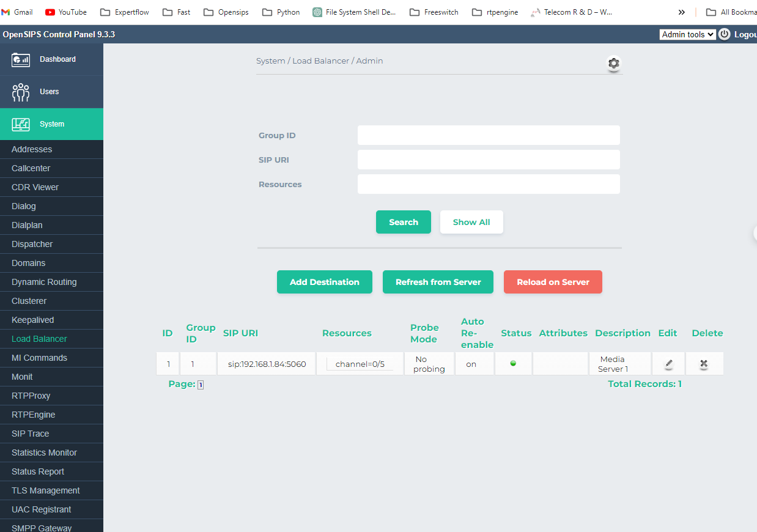Click the Add Destination button
This screenshot has height=532, width=757.
pos(324,282)
